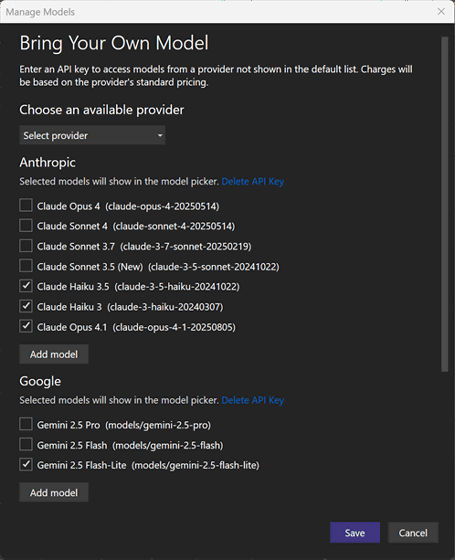
Task: Uncheck the Claude Opus 4.1 model
Action: pyautogui.click(x=26, y=327)
